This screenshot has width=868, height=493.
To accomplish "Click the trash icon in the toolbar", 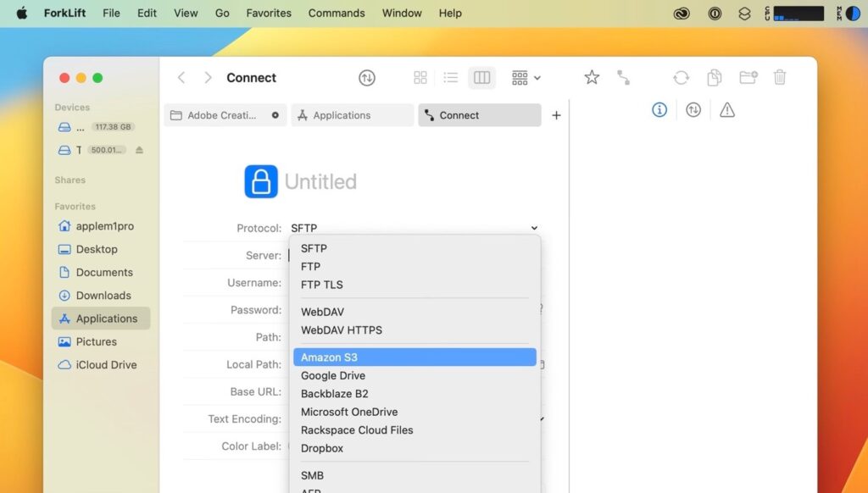I will pos(780,77).
